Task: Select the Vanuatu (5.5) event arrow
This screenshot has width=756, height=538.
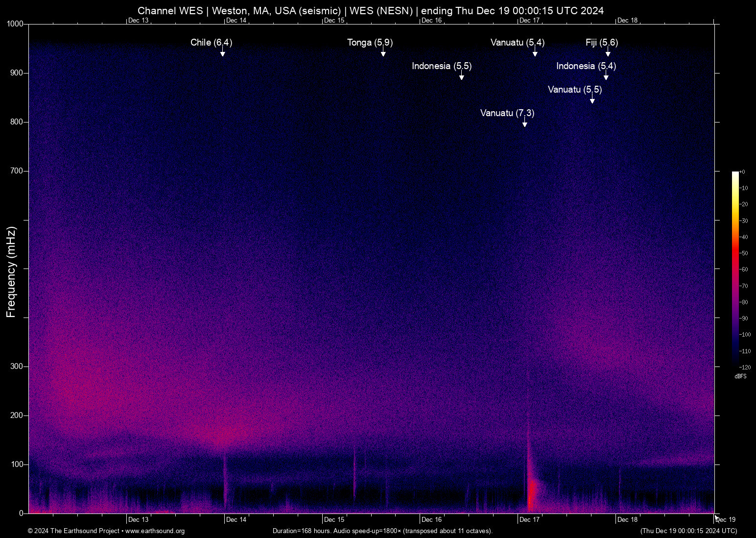Action: tap(592, 100)
